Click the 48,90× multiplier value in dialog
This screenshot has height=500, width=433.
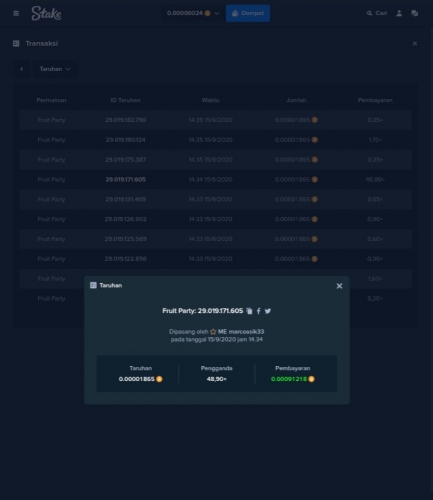pos(217,379)
